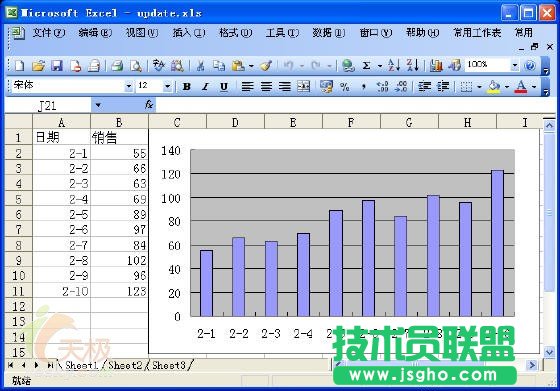Insert a hyperlink with the globe icon
560x391 pixels.
click(x=348, y=66)
